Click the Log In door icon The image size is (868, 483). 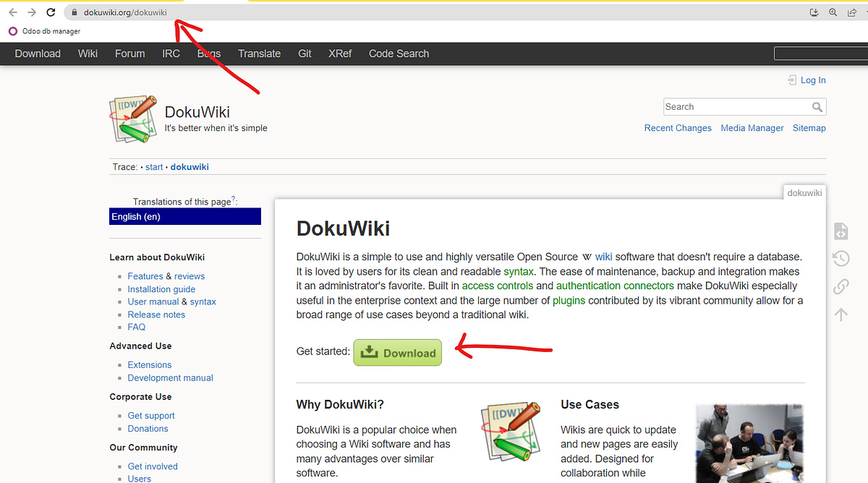pos(792,80)
